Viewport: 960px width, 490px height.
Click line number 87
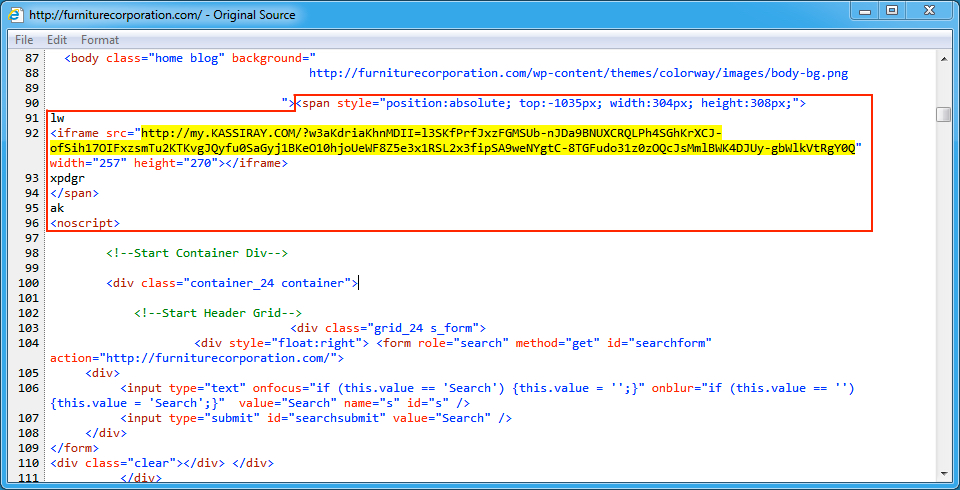[x=32, y=58]
